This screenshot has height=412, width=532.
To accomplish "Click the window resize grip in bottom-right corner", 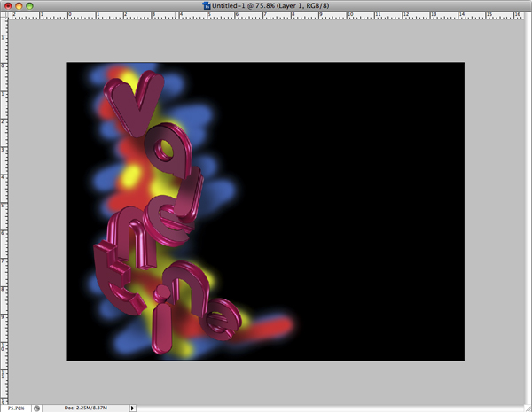I will (x=527, y=408).
